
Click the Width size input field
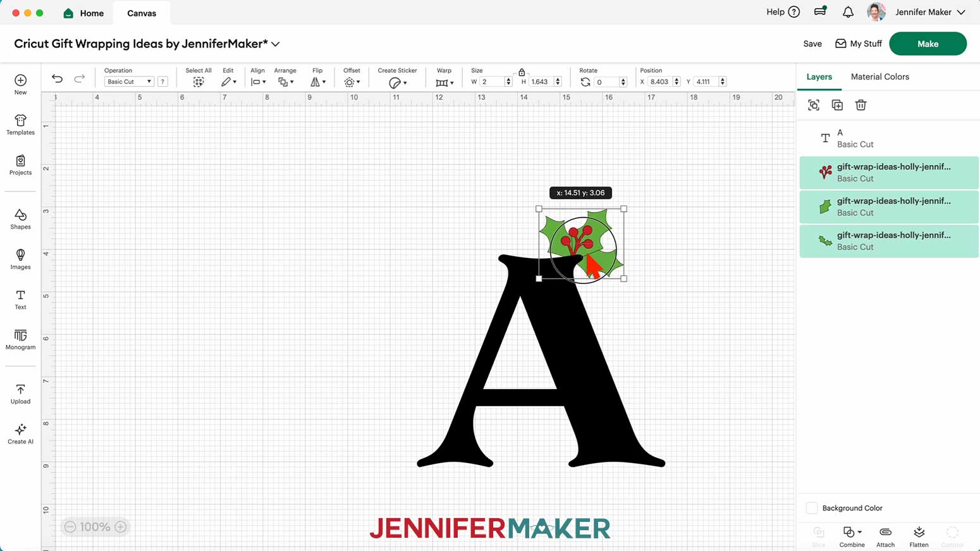492,82
